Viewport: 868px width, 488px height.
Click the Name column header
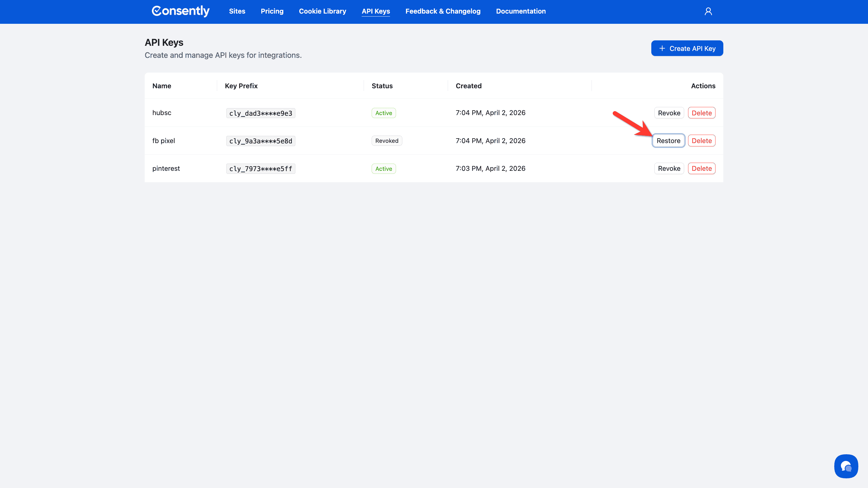162,86
